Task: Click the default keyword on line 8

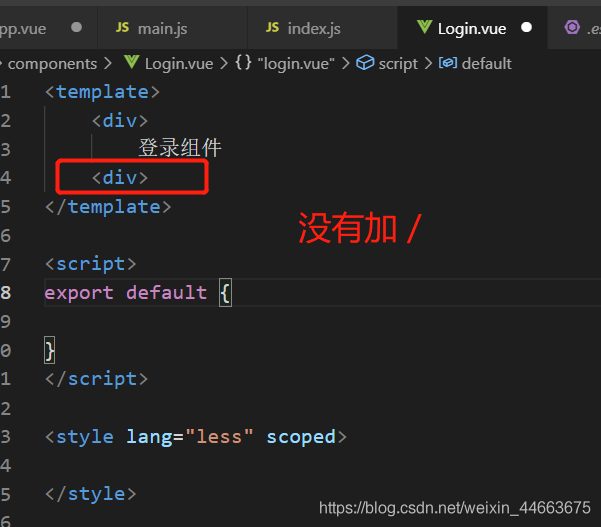Action: pos(167,293)
